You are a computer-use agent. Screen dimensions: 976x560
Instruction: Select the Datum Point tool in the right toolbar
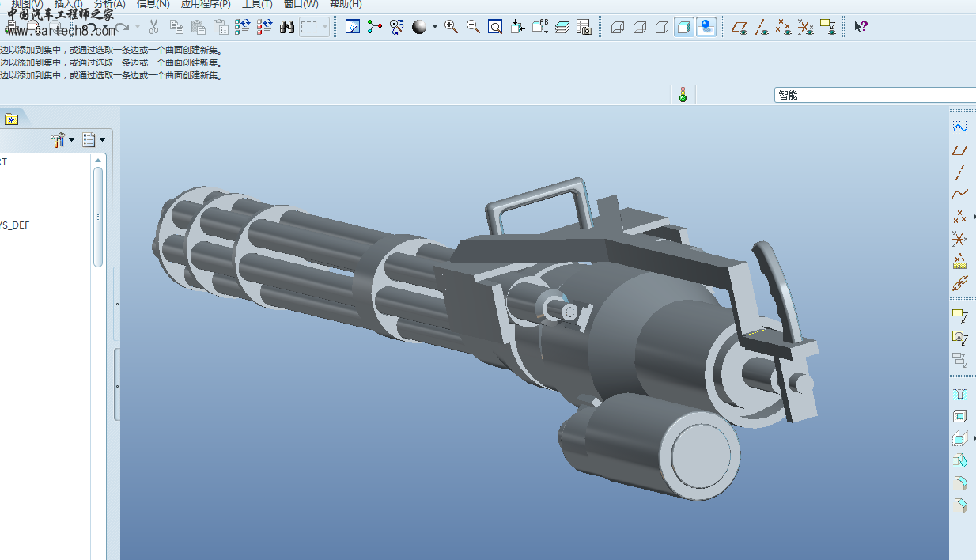point(959,216)
